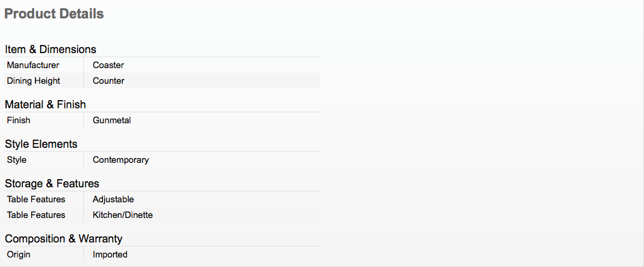Click the Origin label

click(x=18, y=255)
